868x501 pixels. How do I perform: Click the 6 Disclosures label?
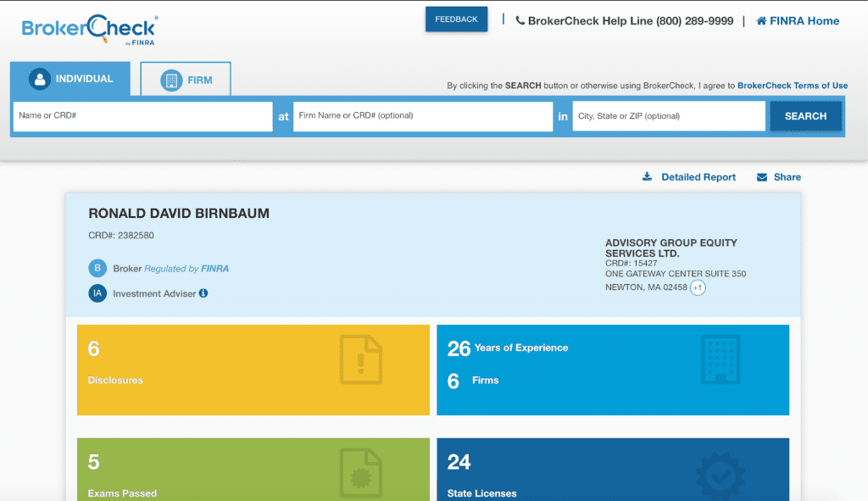coord(115,365)
